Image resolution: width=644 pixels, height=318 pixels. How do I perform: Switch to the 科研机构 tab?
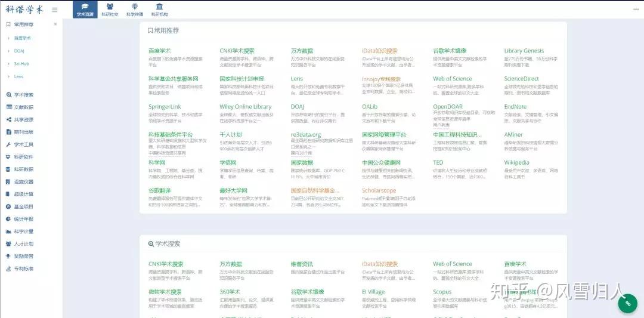159,10
